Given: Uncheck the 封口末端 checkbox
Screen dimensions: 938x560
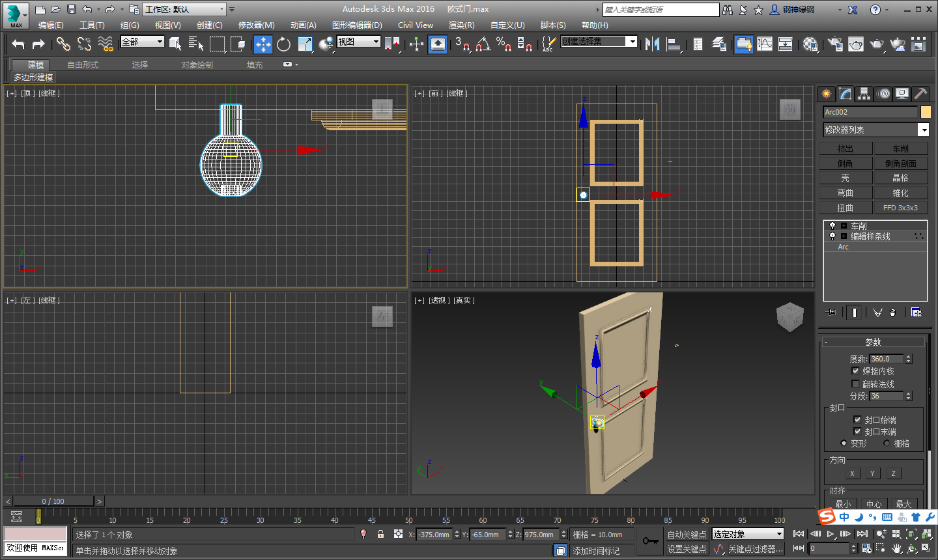Looking at the screenshot, I should click(857, 431).
